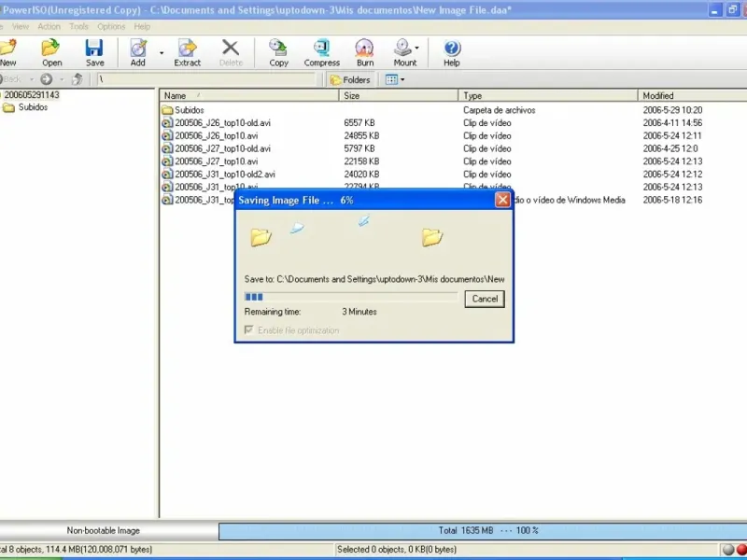Viewport: 747px width, 560px height.
Task: Click the Selected 0 objects status text
Action: pyautogui.click(x=396, y=550)
